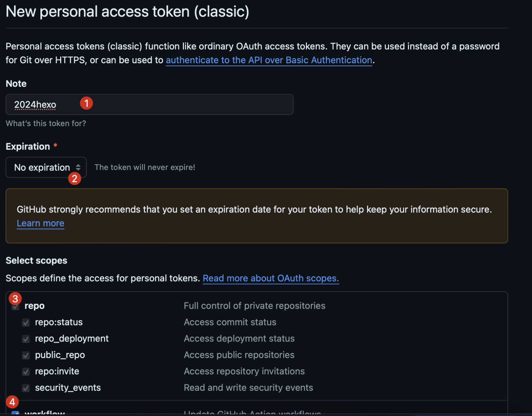Image resolution: width=532 pixels, height=416 pixels.
Task: Click the bold "repo" scope label
Action: coord(35,306)
